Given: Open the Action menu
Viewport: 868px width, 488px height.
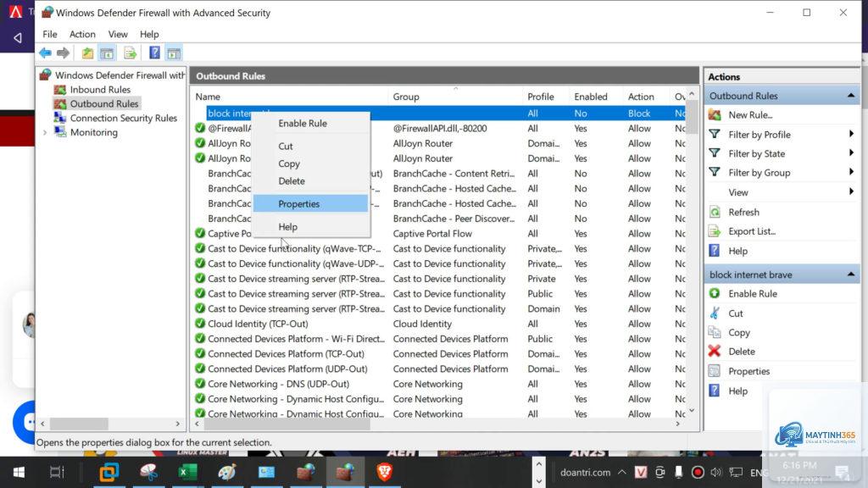Looking at the screenshot, I should 82,34.
